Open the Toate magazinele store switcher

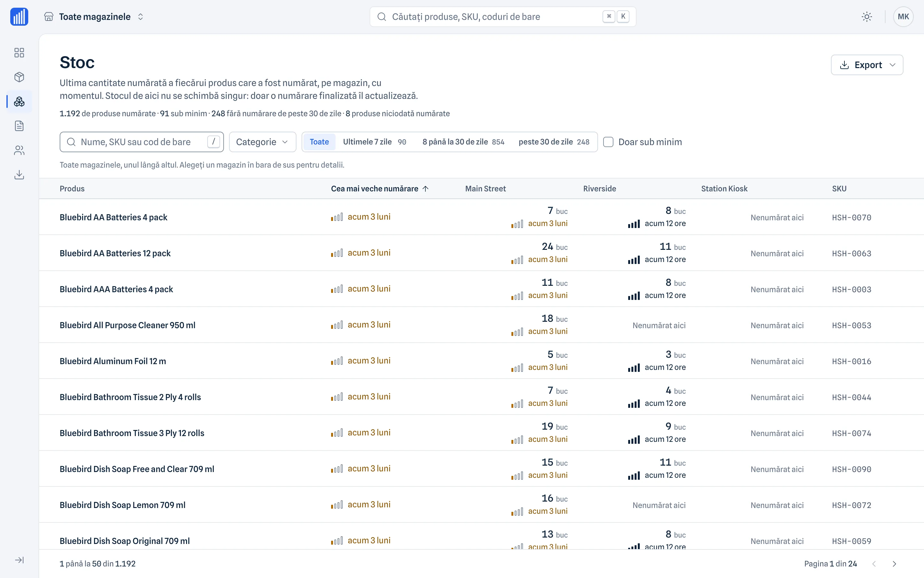94,17
